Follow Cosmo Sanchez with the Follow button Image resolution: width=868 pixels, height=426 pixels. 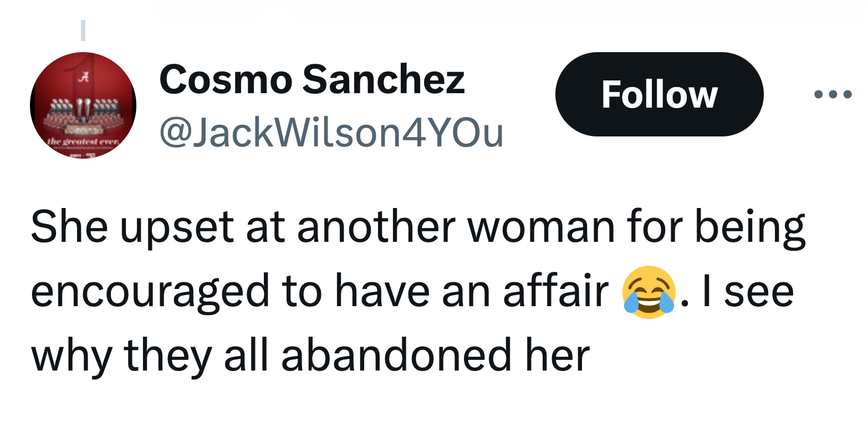coord(659,94)
